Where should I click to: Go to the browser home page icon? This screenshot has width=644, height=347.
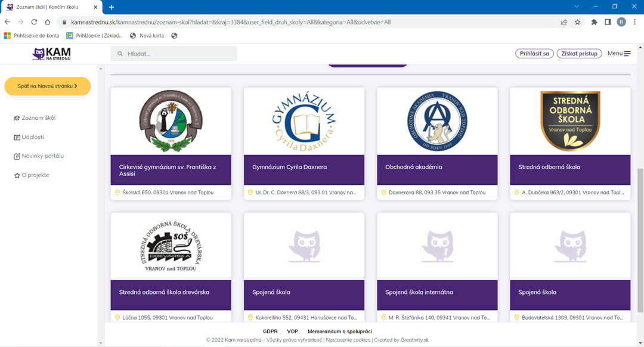[48, 22]
